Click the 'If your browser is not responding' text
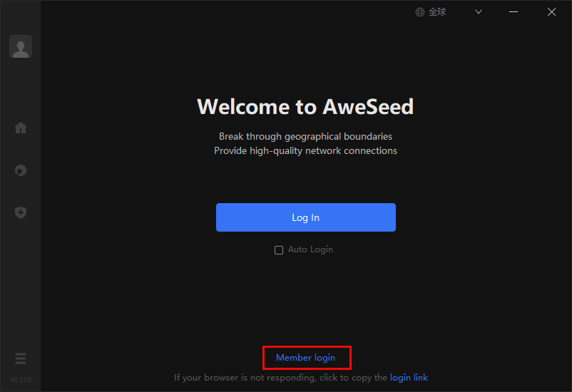 pyautogui.click(x=245, y=378)
